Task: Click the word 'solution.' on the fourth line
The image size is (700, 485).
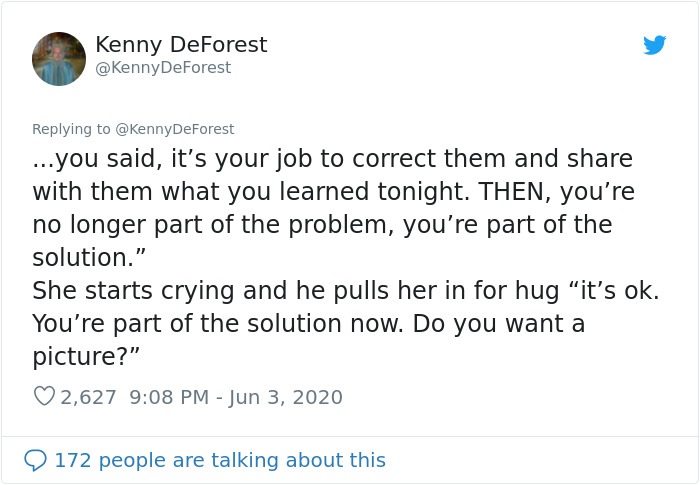Action: pyautogui.click(x=89, y=257)
